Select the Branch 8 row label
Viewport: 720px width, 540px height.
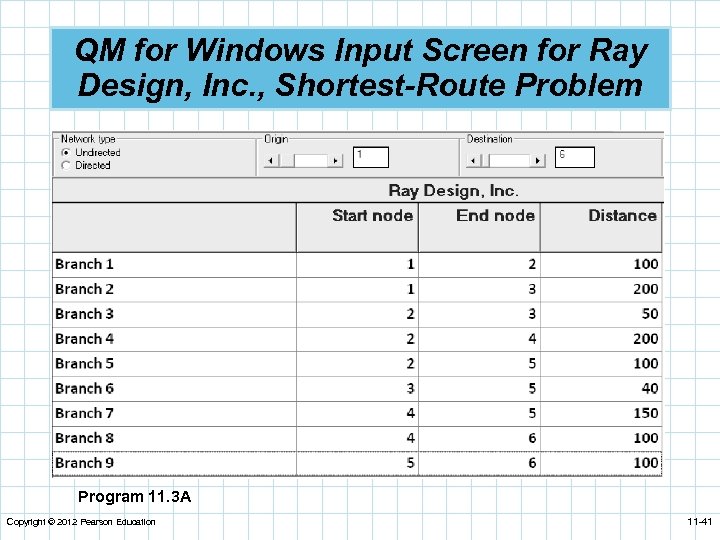tap(174, 438)
